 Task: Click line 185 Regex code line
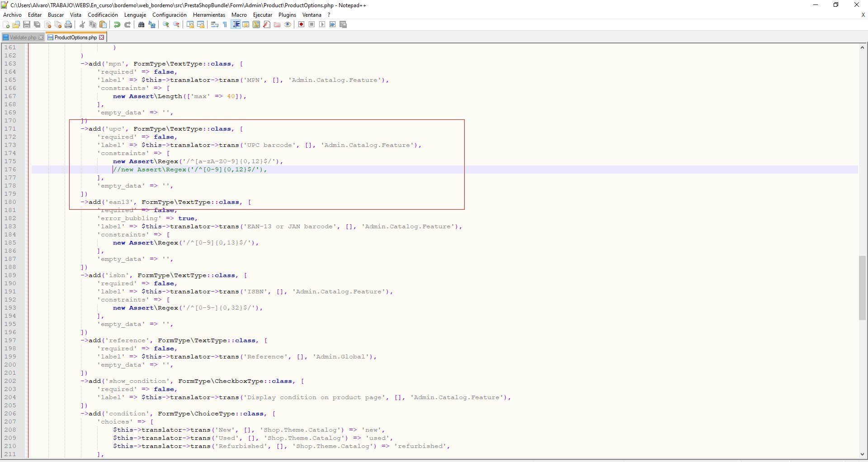point(185,243)
